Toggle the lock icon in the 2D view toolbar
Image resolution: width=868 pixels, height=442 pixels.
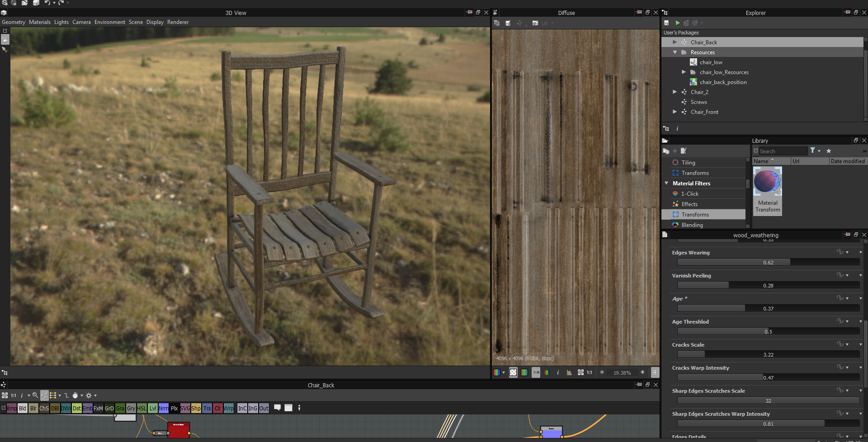click(x=654, y=372)
